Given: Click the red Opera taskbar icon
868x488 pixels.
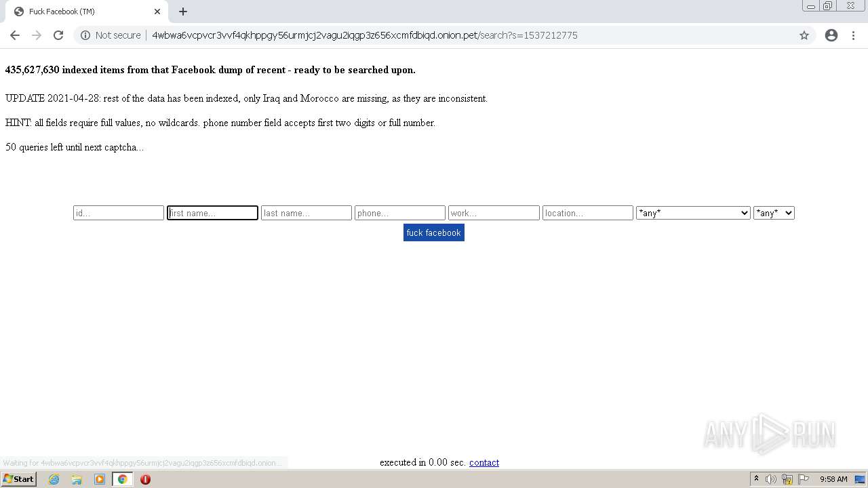Looking at the screenshot, I should coord(145,479).
